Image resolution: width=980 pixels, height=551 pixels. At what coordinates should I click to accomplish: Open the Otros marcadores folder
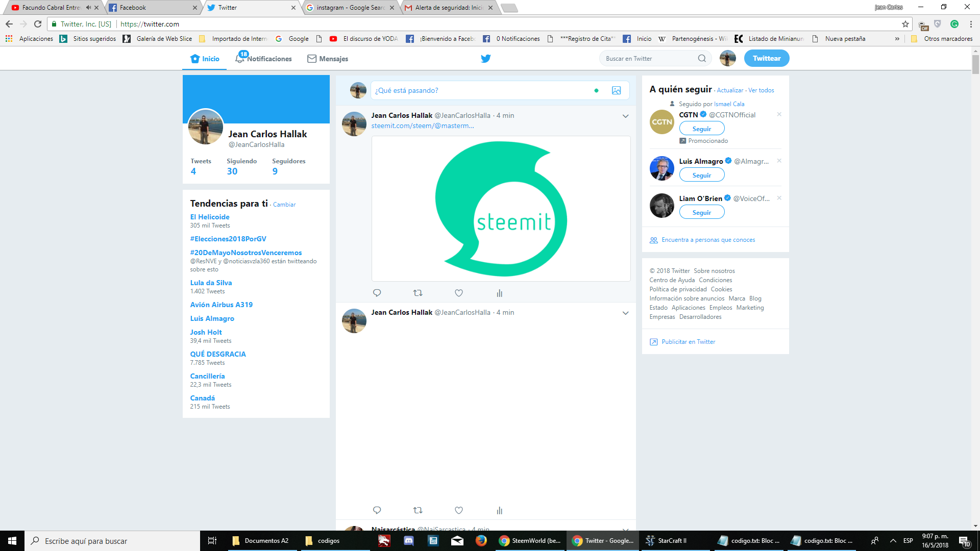pos(942,39)
